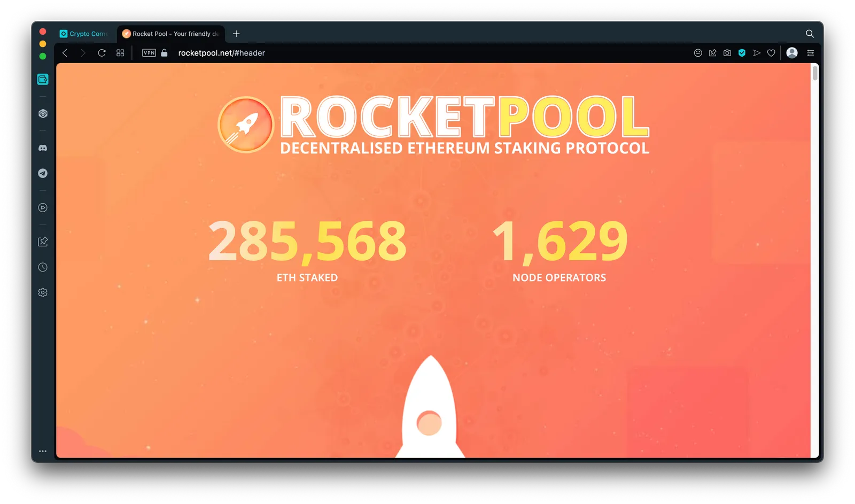Image resolution: width=855 pixels, height=504 pixels.
Task: Select the Rocket Pool tab
Action: tap(171, 34)
